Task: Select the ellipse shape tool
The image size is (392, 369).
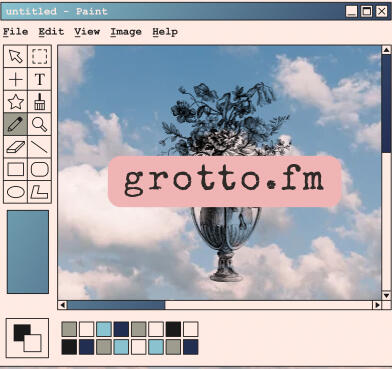Action: 16,192
